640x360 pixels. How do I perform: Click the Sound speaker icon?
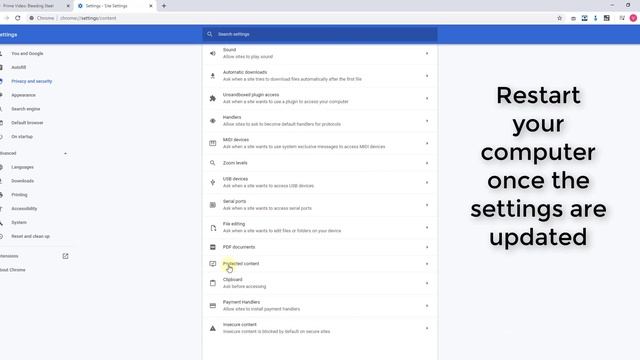click(213, 53)
